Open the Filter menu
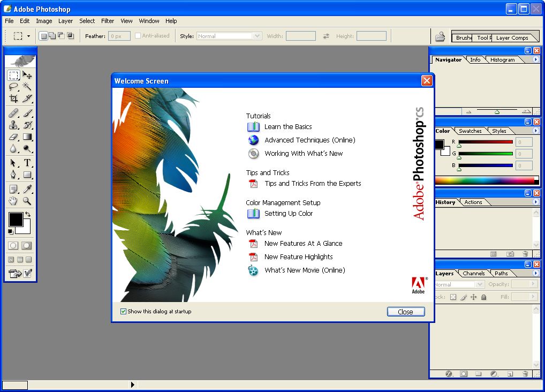 click(x=108, y=21)
